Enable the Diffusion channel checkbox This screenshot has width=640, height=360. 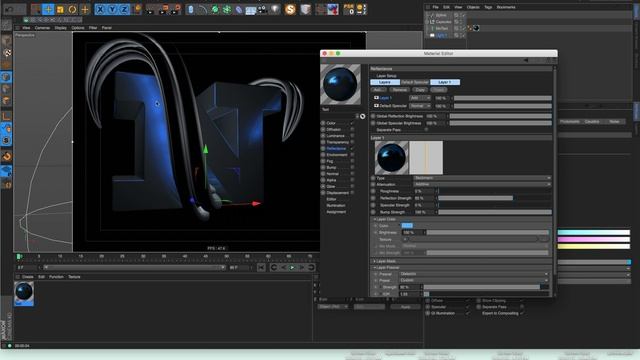coord(352,129)
